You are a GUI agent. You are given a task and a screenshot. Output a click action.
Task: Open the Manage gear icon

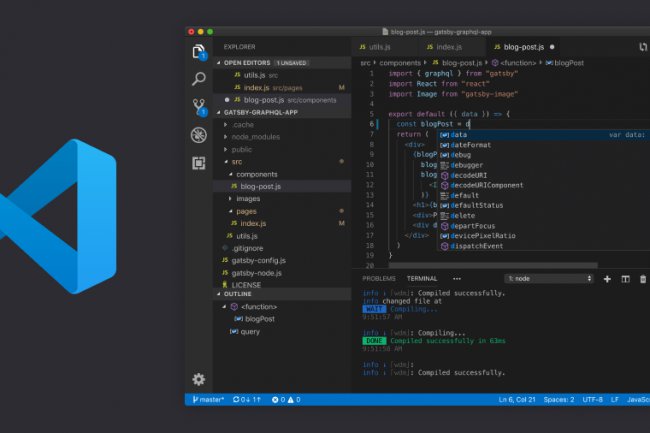click(x=199, y=379)
